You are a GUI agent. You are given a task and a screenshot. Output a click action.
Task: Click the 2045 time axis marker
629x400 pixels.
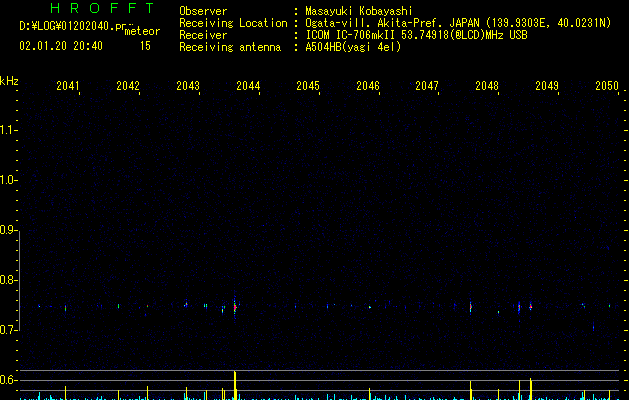[308, 86]
